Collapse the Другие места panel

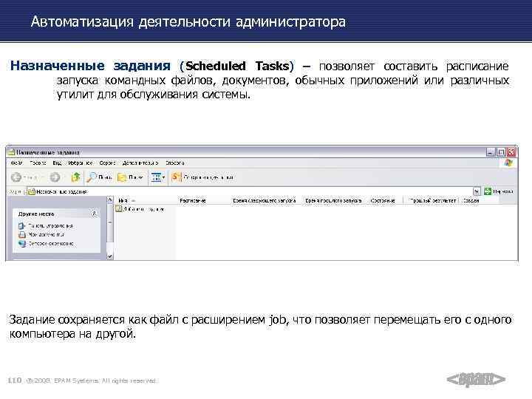(x=94, y=214)
